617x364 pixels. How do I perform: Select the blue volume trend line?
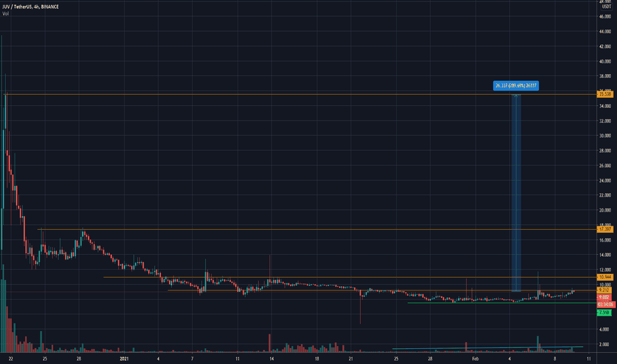(488, 347)
